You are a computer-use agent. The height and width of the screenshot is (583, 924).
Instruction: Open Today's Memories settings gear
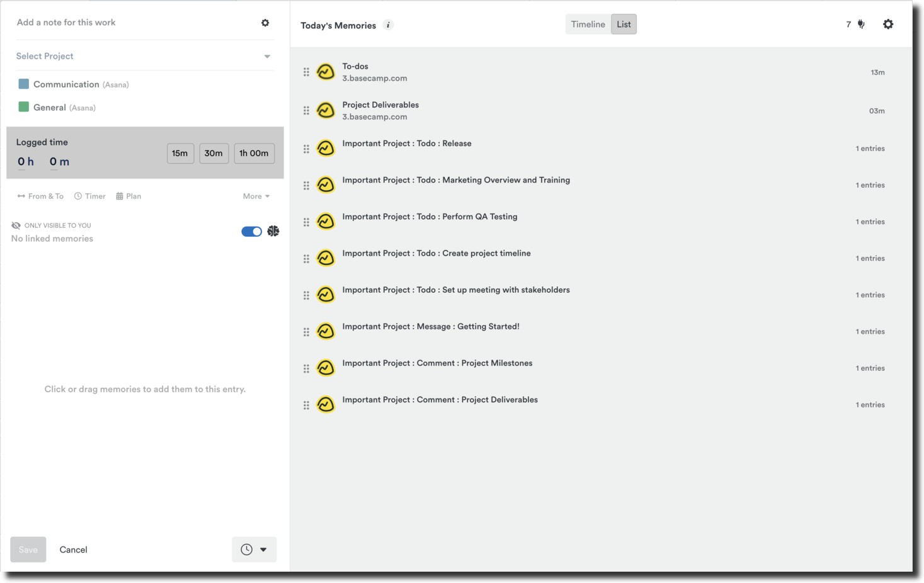[x=888, y=24]
